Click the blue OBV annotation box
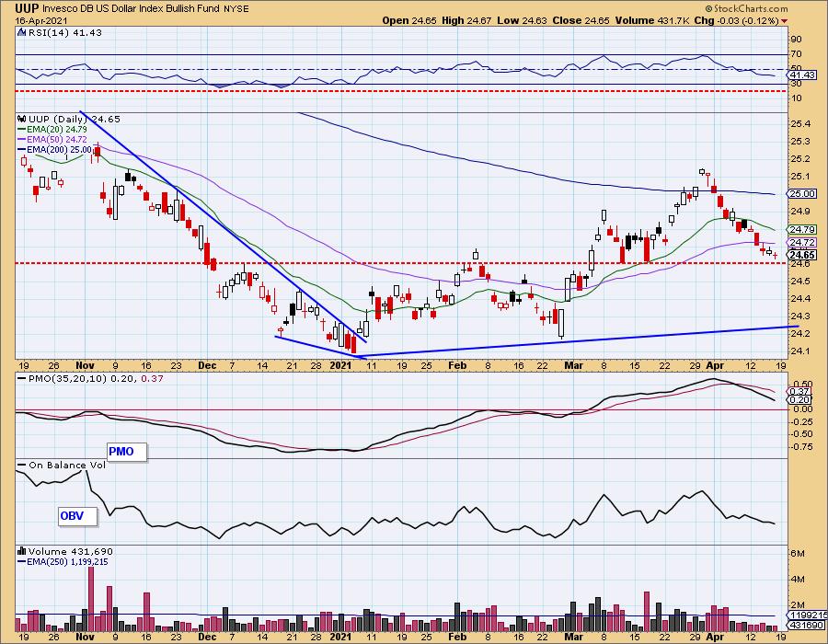Screen dimensions: 828x644 (77, 516)
